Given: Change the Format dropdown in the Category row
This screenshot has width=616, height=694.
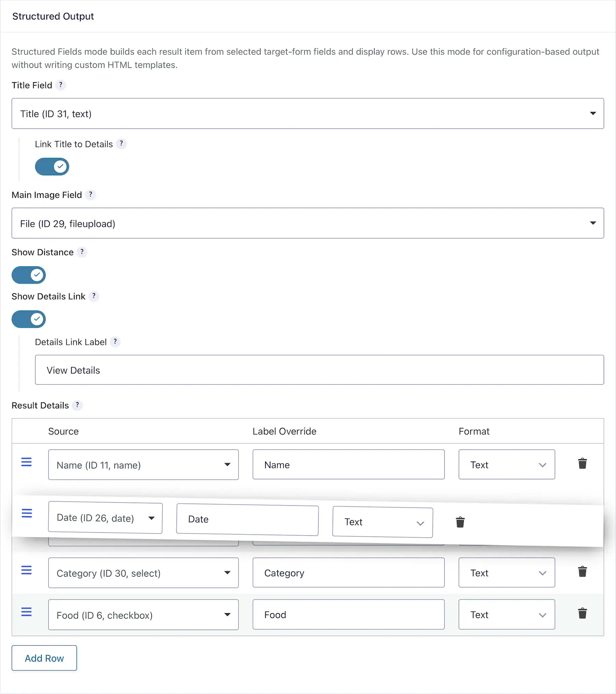Looking at the screenshot, I should [x=507, y=573].
